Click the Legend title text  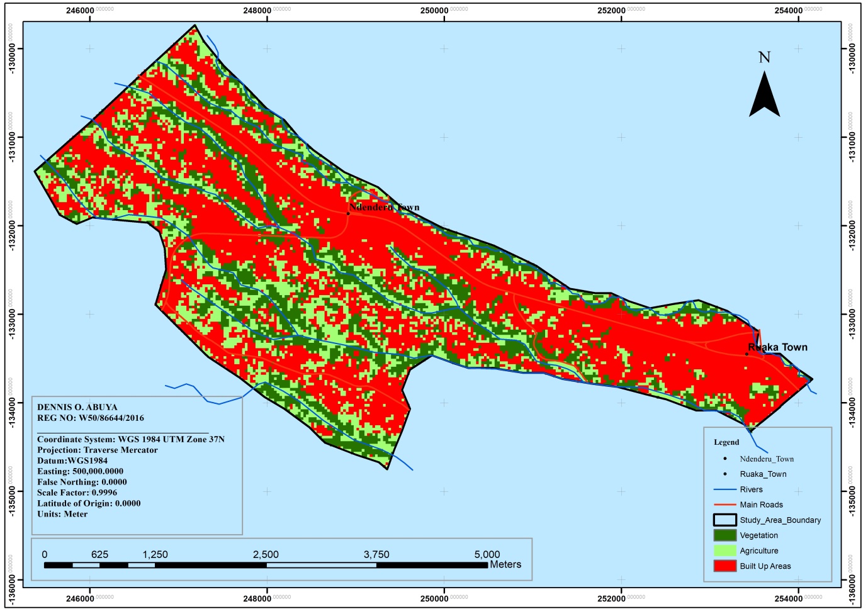pos(726,442)
